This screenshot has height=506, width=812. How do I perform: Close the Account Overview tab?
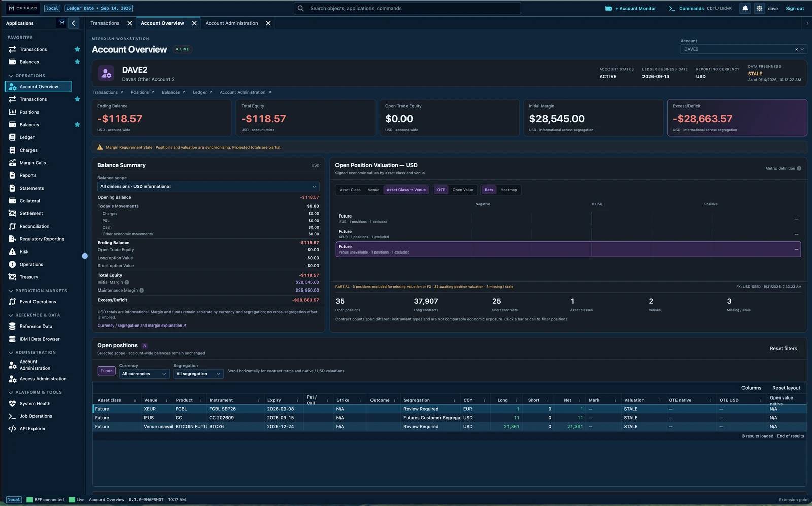pos(194,23)
